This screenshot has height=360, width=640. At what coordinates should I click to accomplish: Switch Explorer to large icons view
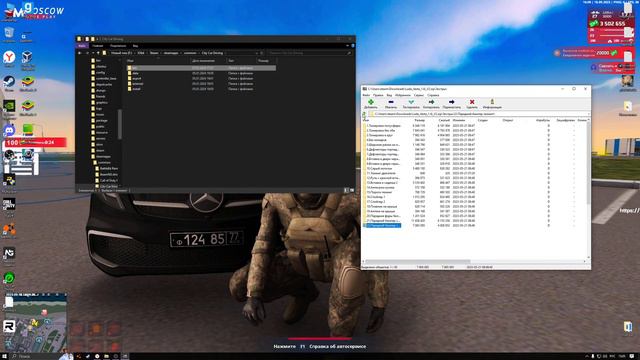(352, 190)
